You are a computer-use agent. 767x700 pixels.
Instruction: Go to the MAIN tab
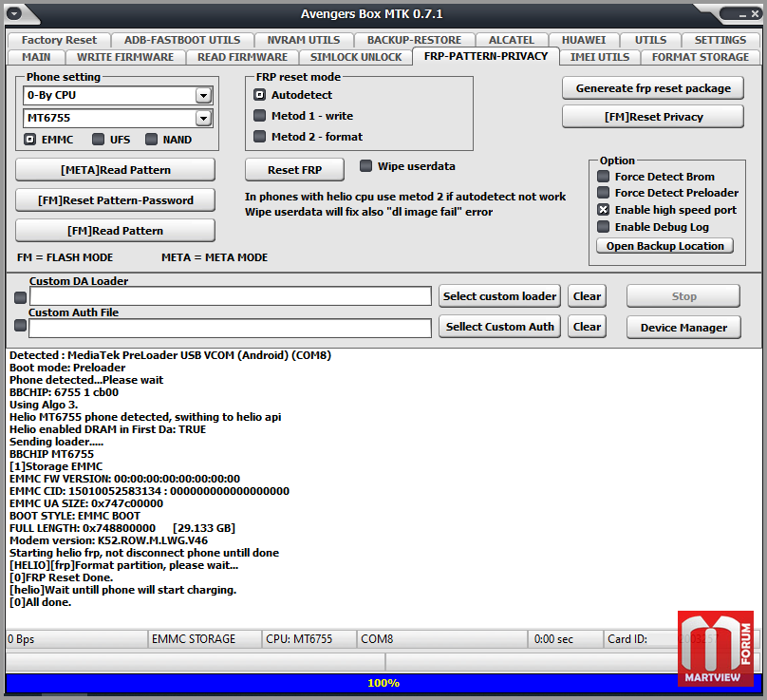coord(36,57)
